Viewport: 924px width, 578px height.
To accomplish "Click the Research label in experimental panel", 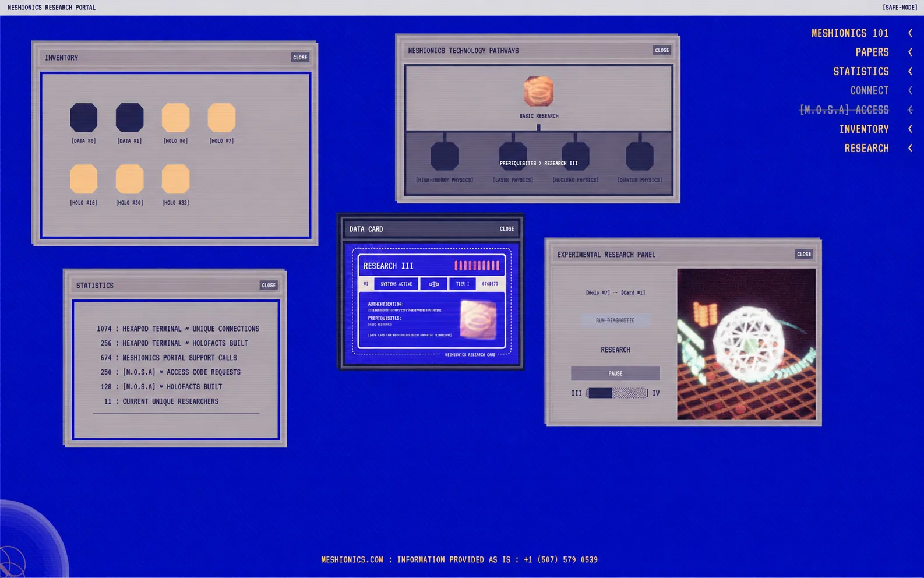I will pyautogui.click(x=615, y=350).
